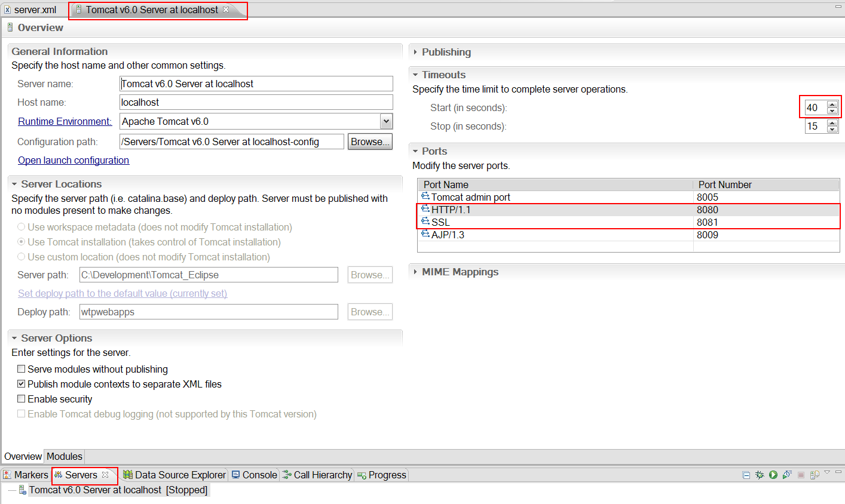Collapse the Timeouts section

coord(415,75)
